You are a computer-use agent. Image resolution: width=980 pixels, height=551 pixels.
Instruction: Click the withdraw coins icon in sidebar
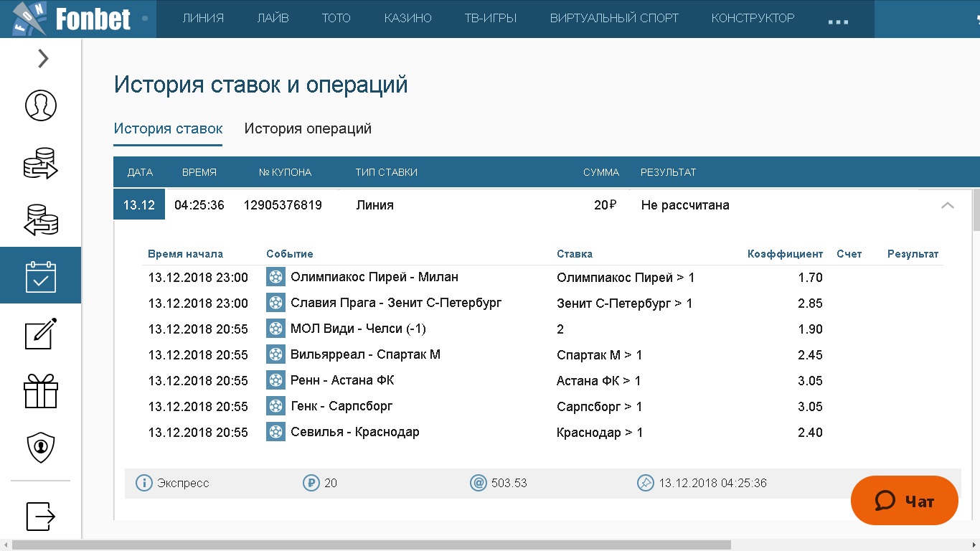(41, 220)
